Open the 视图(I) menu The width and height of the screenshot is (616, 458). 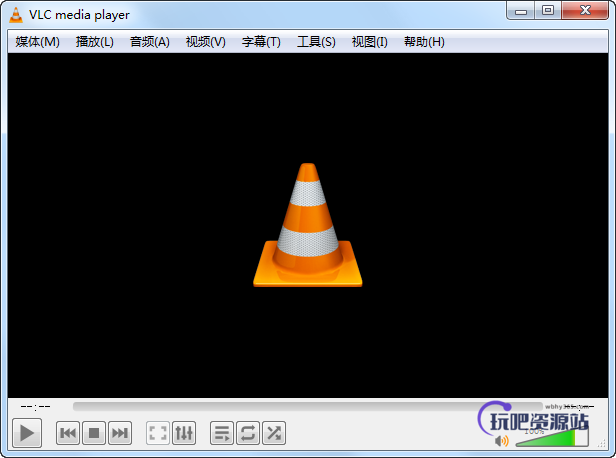(x=370, y=42)
